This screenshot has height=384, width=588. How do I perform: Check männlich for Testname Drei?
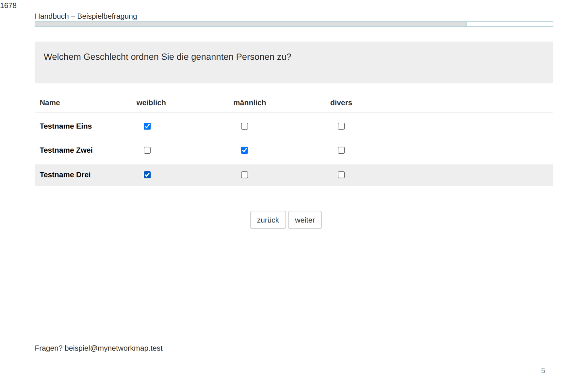[244, 175]
